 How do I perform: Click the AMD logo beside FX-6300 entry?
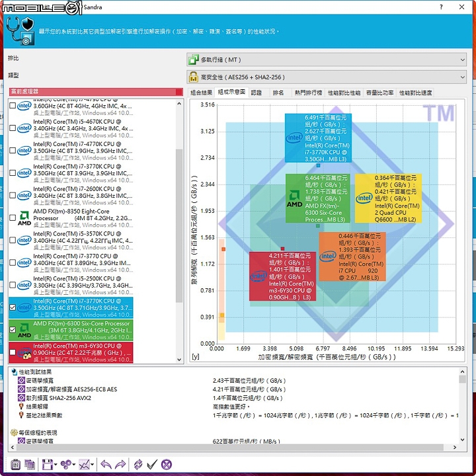click(x=24, y=331)
